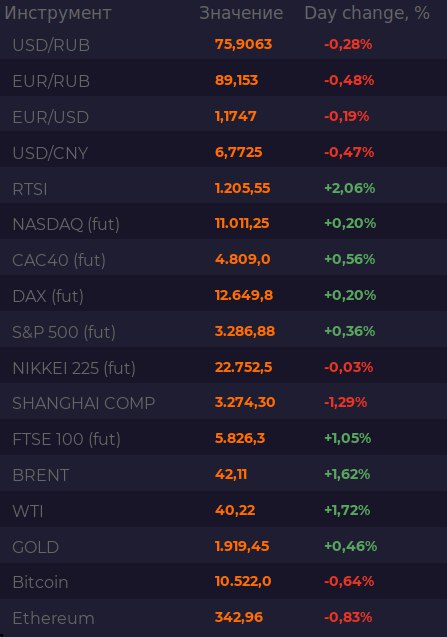The image size is (447, 637).
Task: Click NASDAQ (fut) instrument label
Action: pyautogui.click(x=66, y=224)
